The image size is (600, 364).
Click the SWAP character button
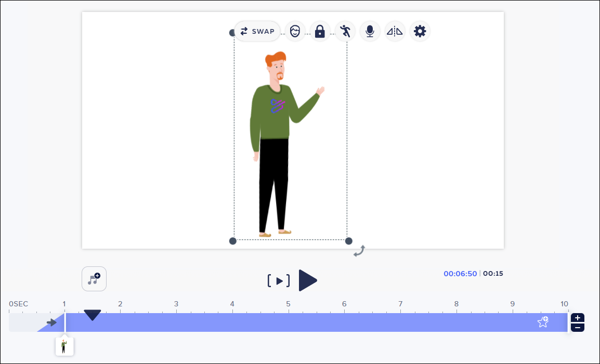pyautogui.click(x=257, y=31)
